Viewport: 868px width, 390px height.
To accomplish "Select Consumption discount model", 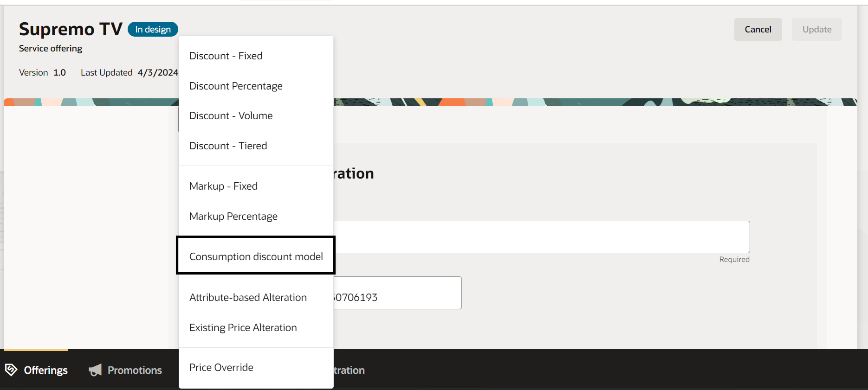I will (256, 256).
